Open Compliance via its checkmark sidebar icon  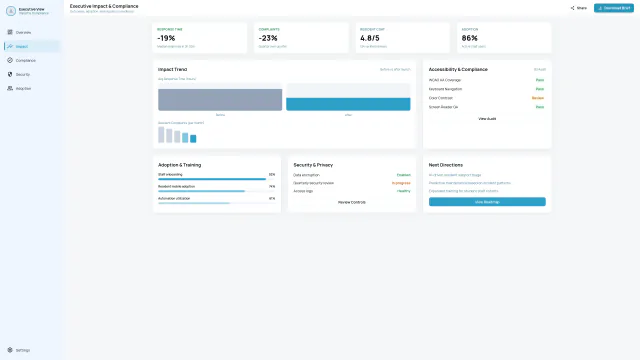(10, 60)
